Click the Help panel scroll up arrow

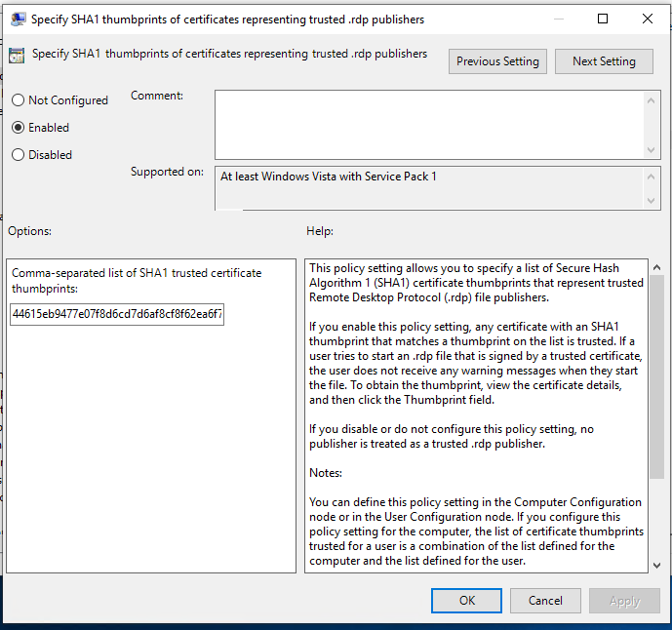[655, 268]
